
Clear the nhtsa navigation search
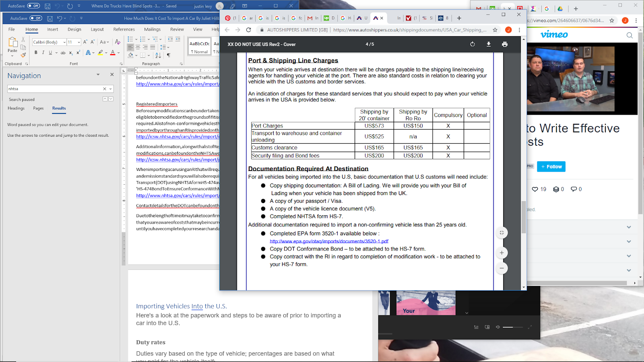[x=105, y=89]
